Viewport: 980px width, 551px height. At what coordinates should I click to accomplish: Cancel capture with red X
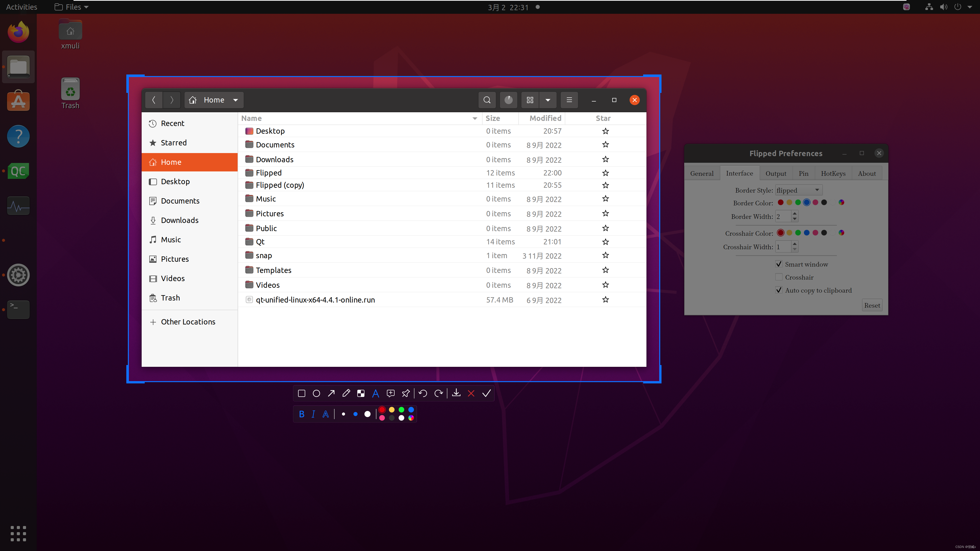471,393
